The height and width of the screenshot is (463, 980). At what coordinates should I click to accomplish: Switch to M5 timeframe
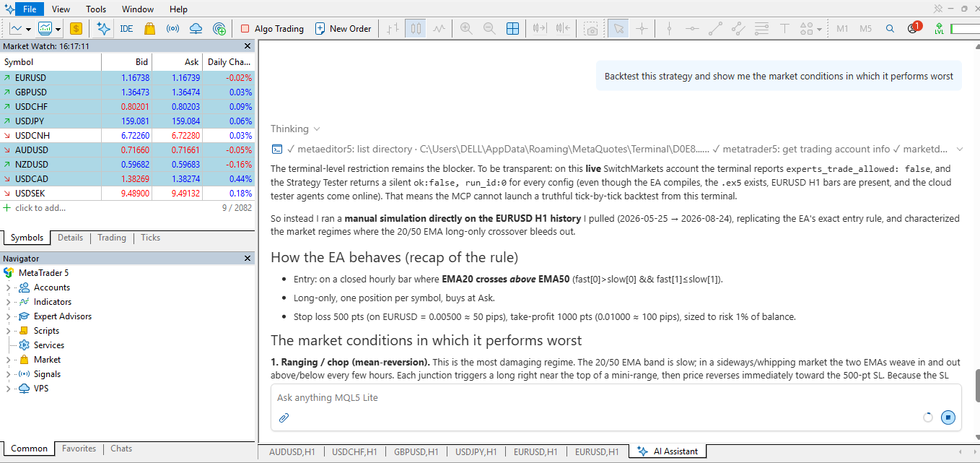(x=865, y=29)
